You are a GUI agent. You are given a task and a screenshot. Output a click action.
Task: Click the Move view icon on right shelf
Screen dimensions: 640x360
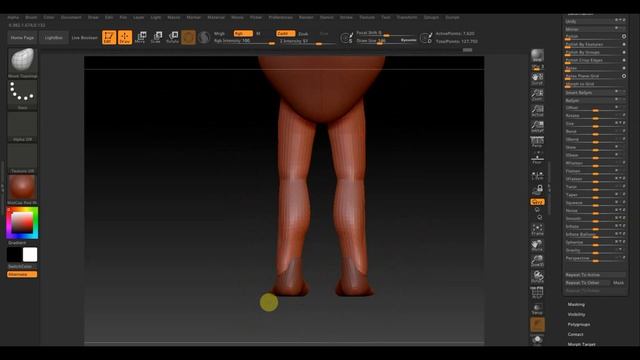537,246
